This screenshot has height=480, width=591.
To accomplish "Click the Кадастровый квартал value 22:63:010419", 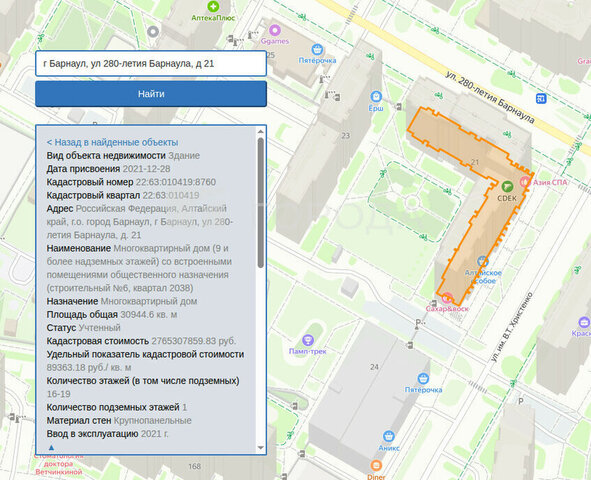I will [171, 196].
